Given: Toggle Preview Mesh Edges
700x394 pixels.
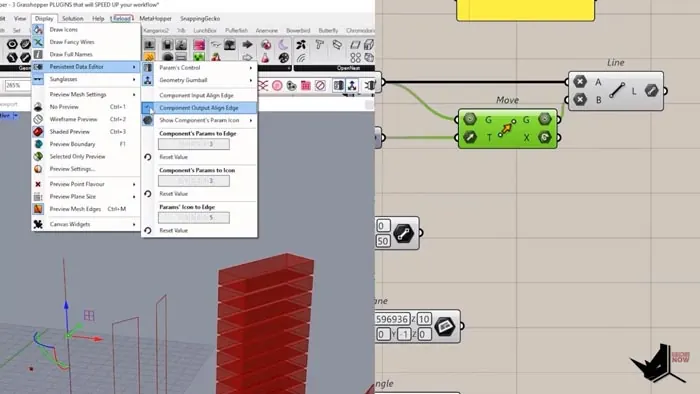Looking at the screenshot, I should coord(86,209).
